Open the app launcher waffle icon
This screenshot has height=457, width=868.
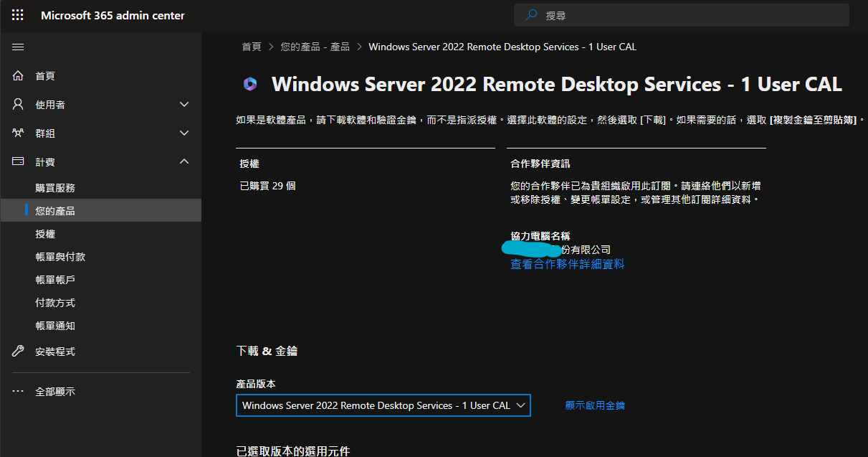[x=18, y=15]
